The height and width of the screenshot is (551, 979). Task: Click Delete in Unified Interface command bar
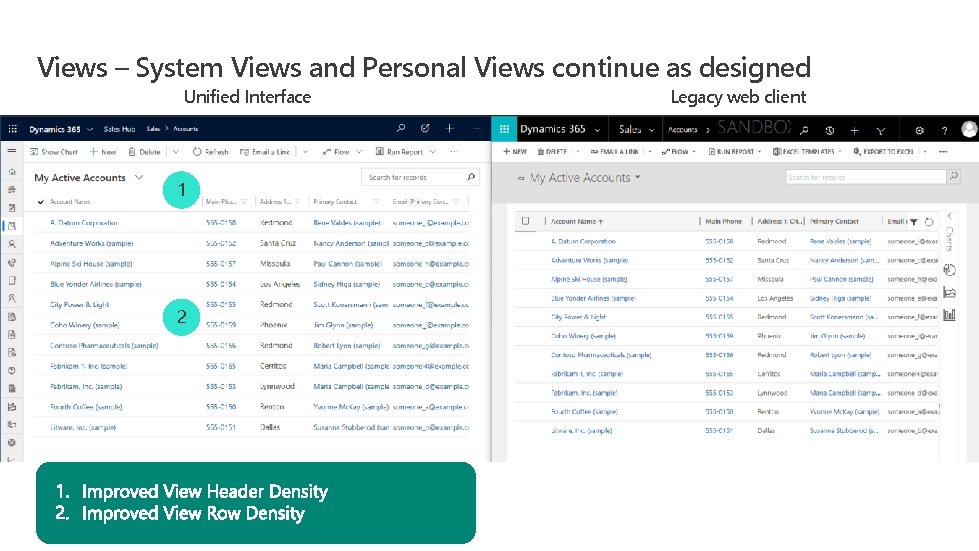tap(144, 152)
